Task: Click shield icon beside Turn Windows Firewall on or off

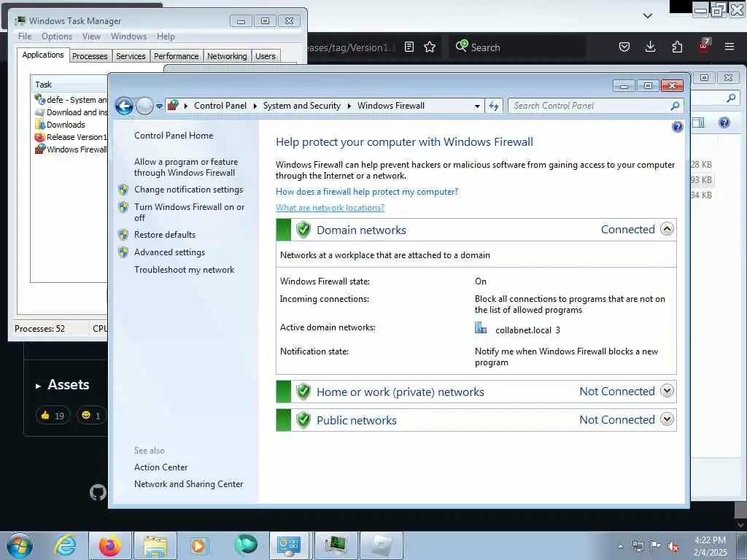Action: pyautogui.click(x=123, y=206)
